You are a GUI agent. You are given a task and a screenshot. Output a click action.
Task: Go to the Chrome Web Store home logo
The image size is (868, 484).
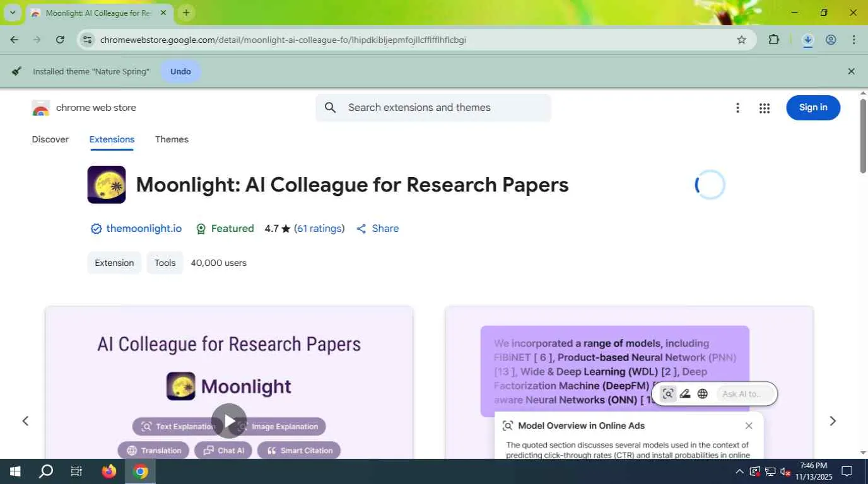pyautogui.click(x=84, y=108)
